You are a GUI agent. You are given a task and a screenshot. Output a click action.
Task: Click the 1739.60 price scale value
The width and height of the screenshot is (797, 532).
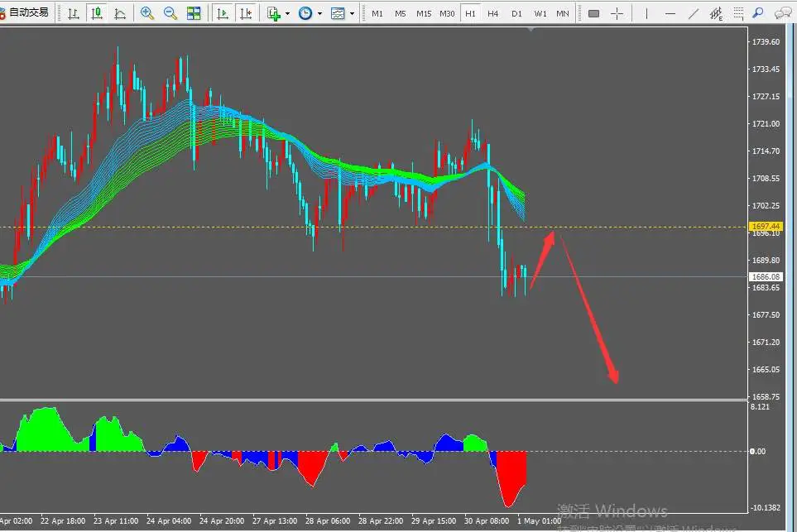pos(766,41)
